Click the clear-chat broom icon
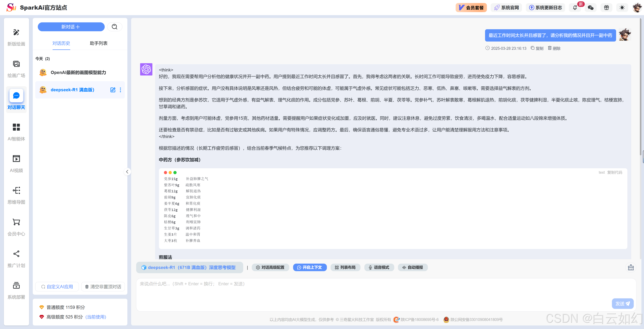This screenshot has height=329, width=644. pos(631,267)
